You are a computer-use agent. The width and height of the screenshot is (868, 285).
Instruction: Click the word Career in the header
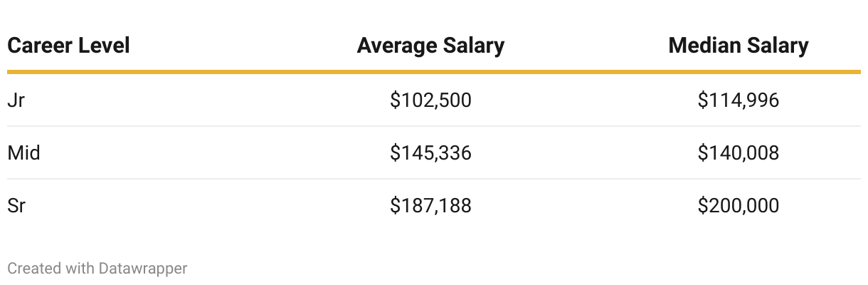pyautogui.click(x=37, y=46)
